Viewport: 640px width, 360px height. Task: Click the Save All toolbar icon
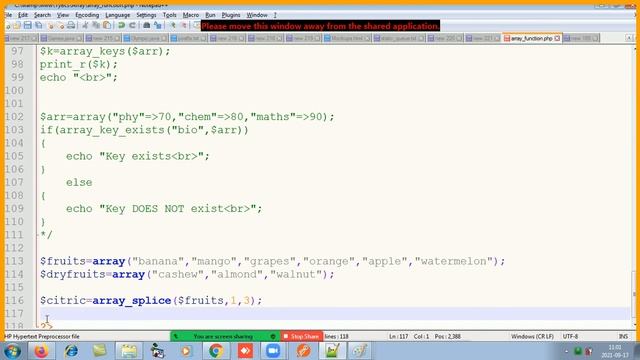click(38, 26)
